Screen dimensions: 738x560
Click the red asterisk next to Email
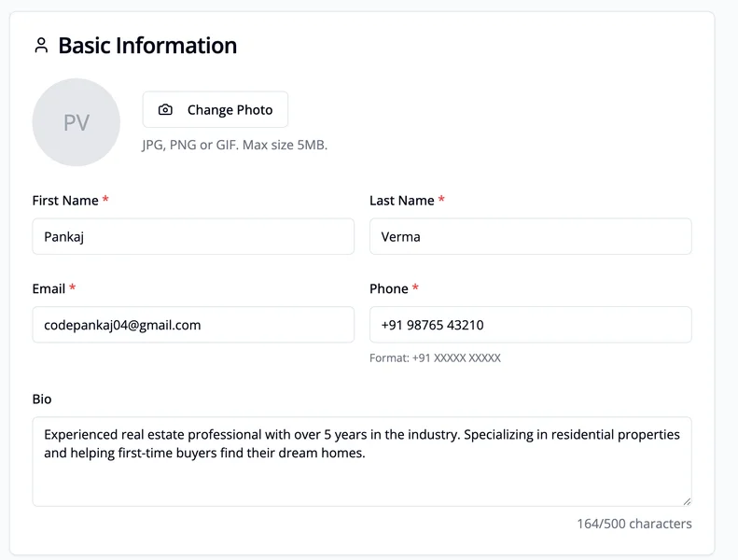pyautogui.click(x=73, y=288)
